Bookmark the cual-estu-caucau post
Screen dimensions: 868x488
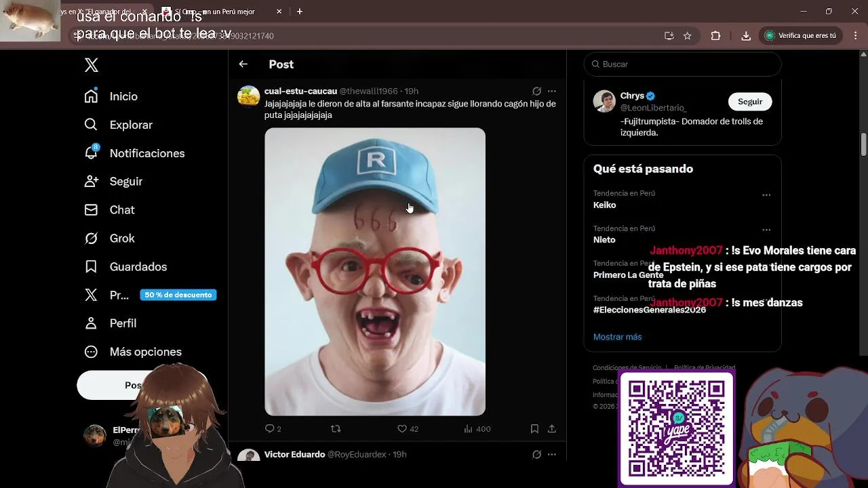[x=534, y=429]
